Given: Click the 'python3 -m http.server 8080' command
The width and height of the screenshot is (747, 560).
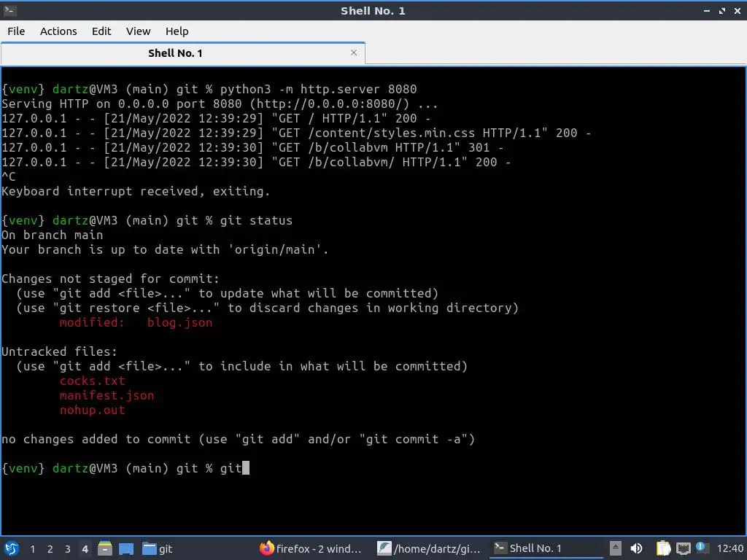Looking at the screenshot, I should click(x=318, y=90).
